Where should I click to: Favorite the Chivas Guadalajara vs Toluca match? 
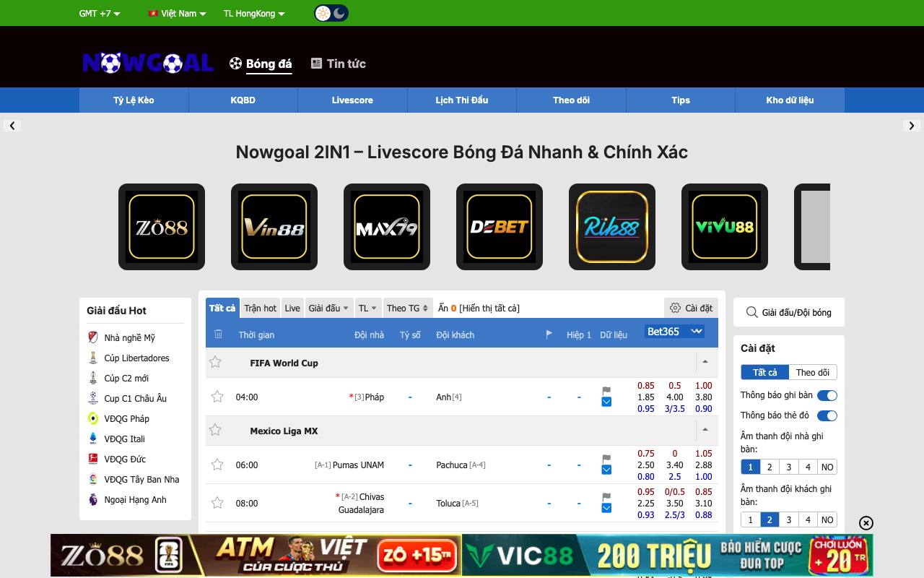coord(217,503)
